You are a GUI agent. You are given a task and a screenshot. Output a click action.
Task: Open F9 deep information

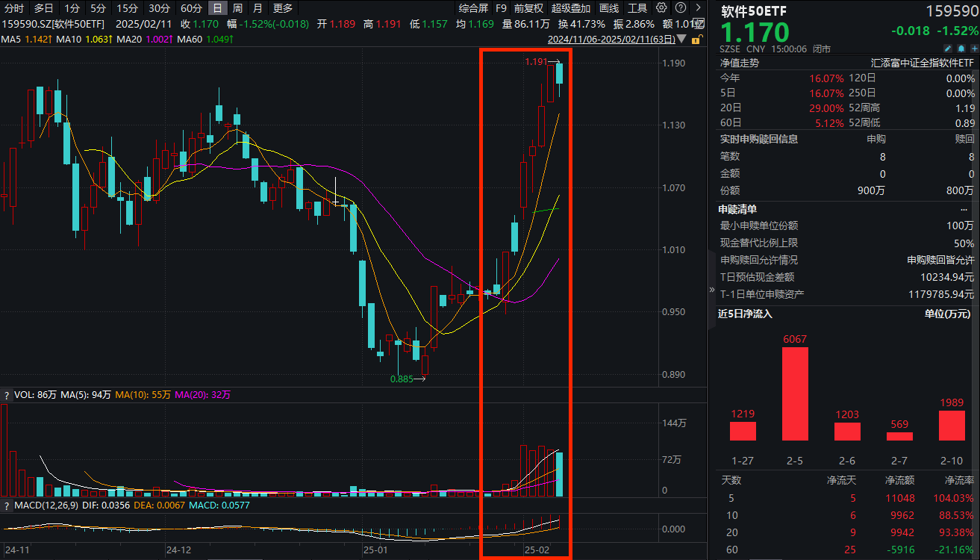501,8
